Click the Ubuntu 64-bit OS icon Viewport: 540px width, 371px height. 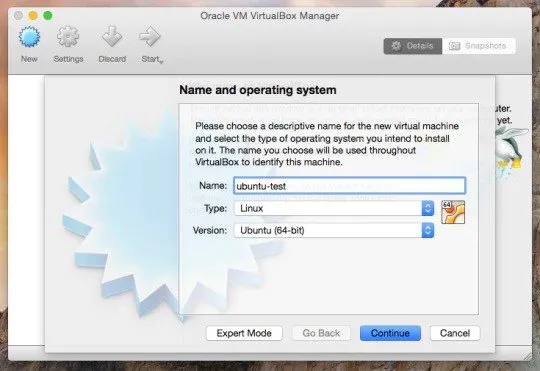pyautogui.click(x=453, y=212)
